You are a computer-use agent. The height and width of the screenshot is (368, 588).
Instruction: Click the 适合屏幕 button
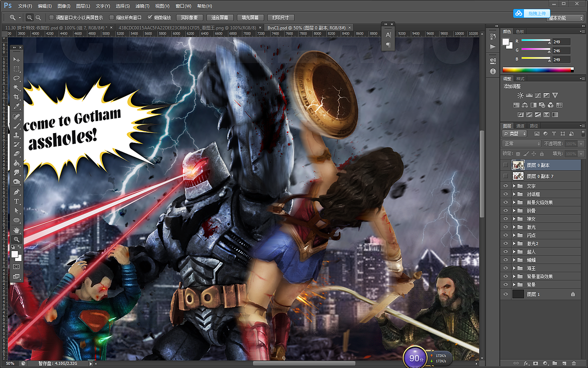220,17
